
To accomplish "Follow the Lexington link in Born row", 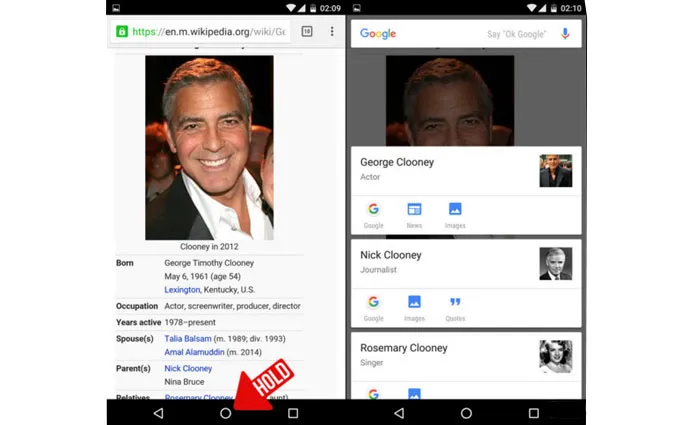I will pyautogui.click(x=182, y=289).
